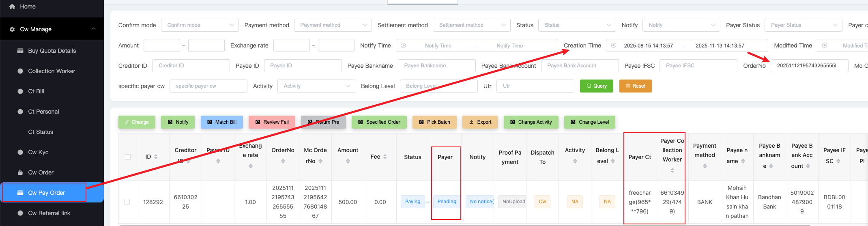The image size is (868, 226).
Task: Open Collection Worker in the sidebar
Action: (52, 71)
